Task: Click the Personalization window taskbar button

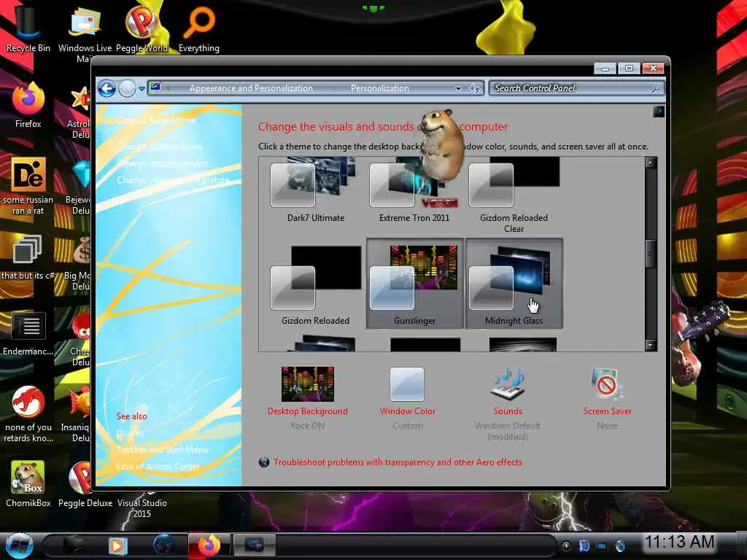Action: click(x=255, y=545)
